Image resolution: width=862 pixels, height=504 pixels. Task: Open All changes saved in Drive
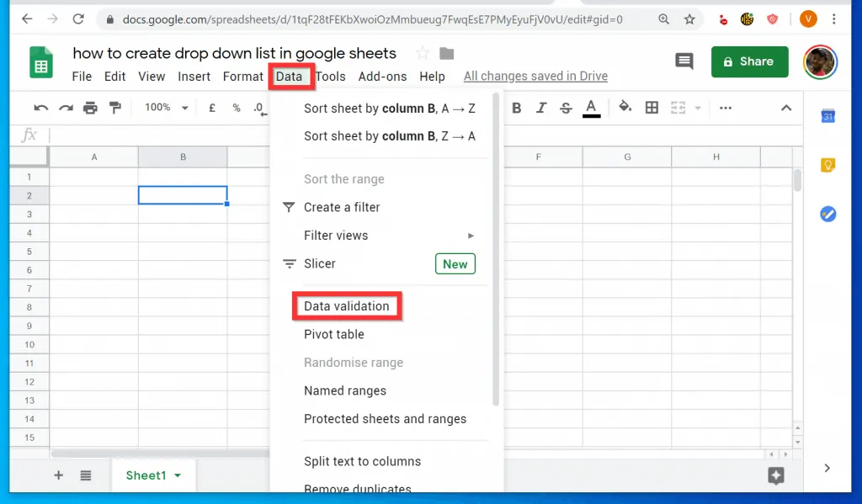click(x=535, y=76)
